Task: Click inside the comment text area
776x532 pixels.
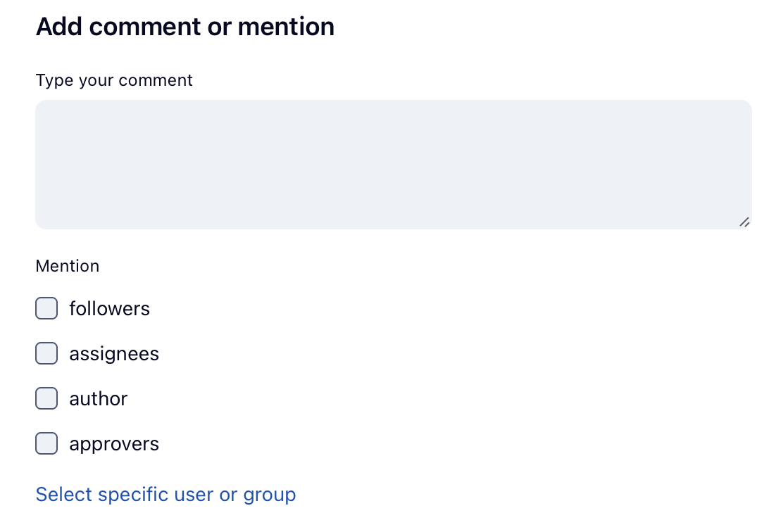Action: 393,164
